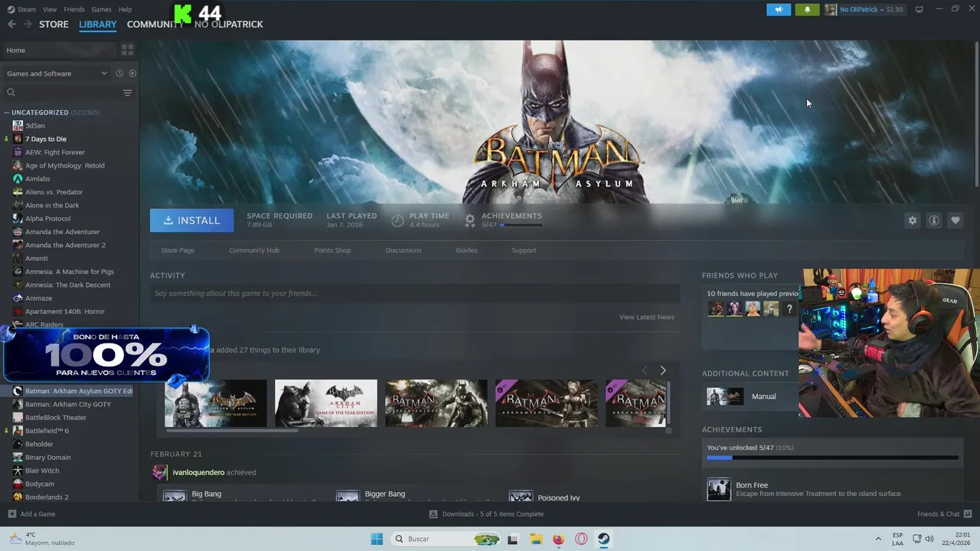The width and height of the screenshot is (980, 551).
Task: Switch library to grid collections view
Action: [127, 50]
